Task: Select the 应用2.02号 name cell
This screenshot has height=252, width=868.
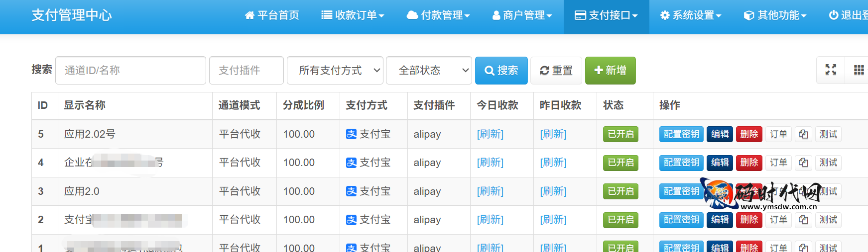Action: point(135,134)
